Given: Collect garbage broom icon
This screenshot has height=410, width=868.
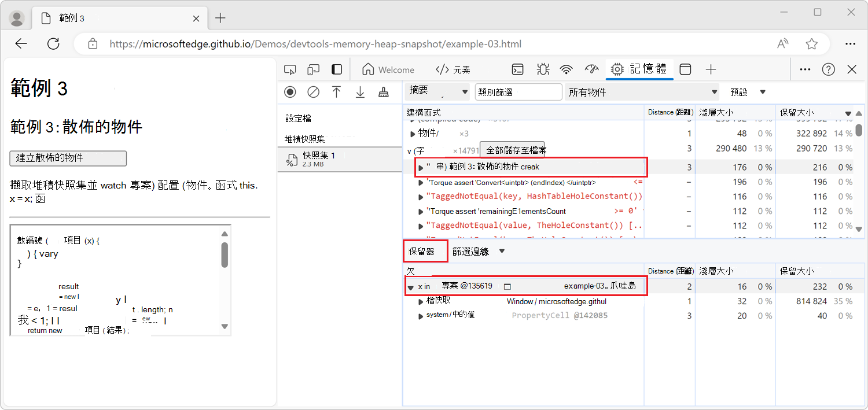Looking at the screenshot, I should coord(383,92).
